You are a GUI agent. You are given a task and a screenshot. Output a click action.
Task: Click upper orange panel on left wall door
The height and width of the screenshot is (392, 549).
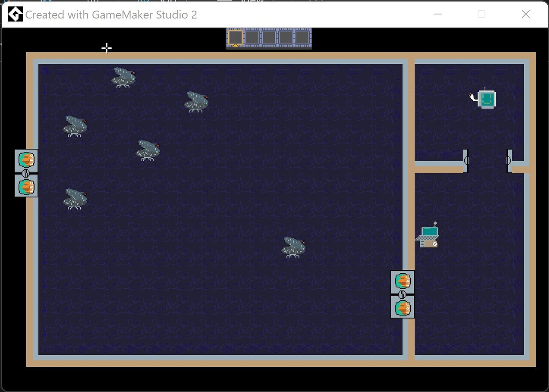[26, 160]
